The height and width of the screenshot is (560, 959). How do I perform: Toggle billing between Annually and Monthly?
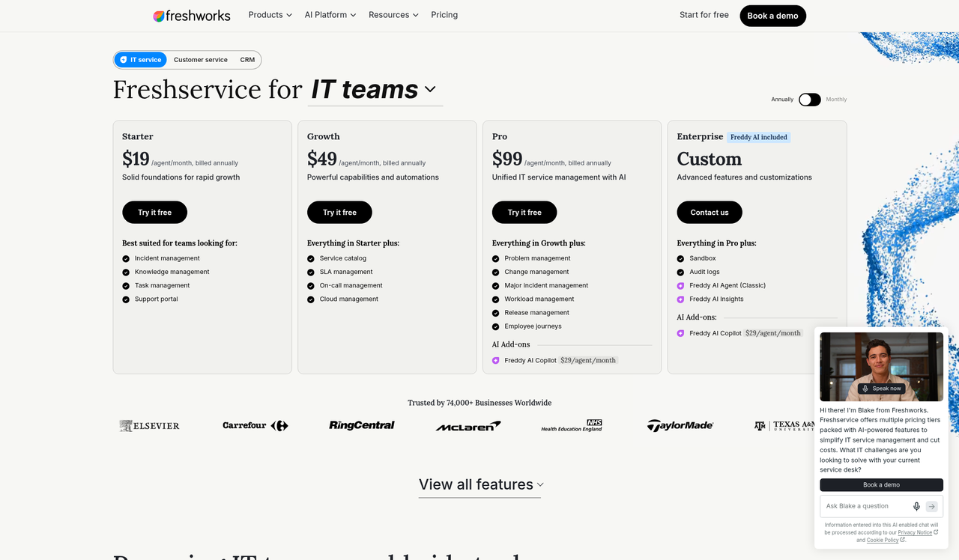click(x=810, y=100)
